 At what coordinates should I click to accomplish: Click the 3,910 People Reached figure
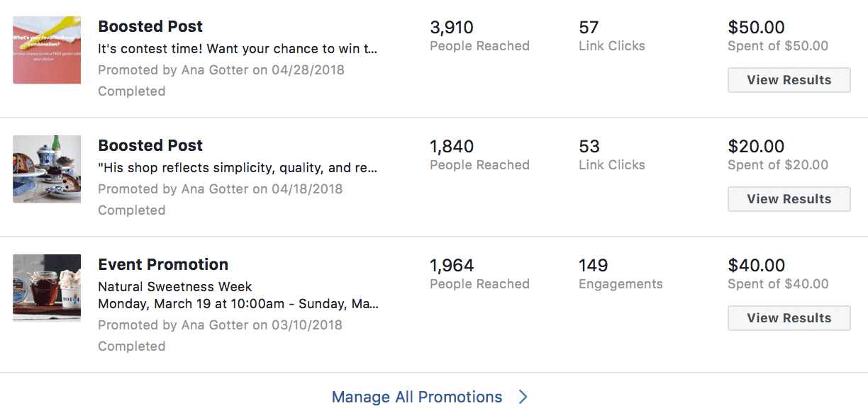coord(452,28)
